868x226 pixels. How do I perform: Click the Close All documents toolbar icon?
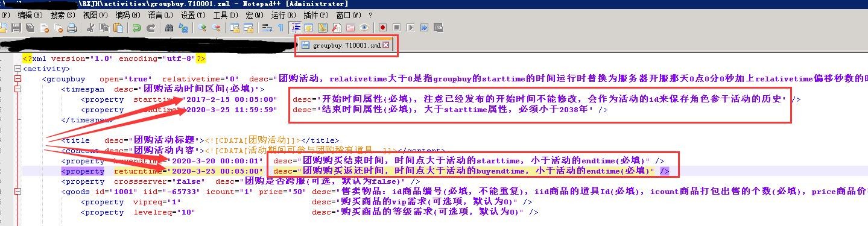click(59, 28)
